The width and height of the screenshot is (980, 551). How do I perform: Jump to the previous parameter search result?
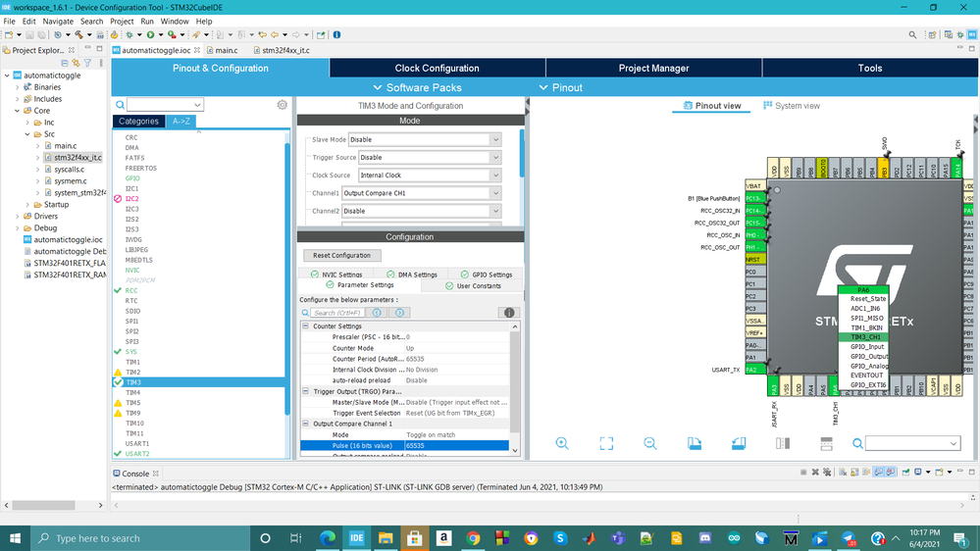(x=377, y=313)
